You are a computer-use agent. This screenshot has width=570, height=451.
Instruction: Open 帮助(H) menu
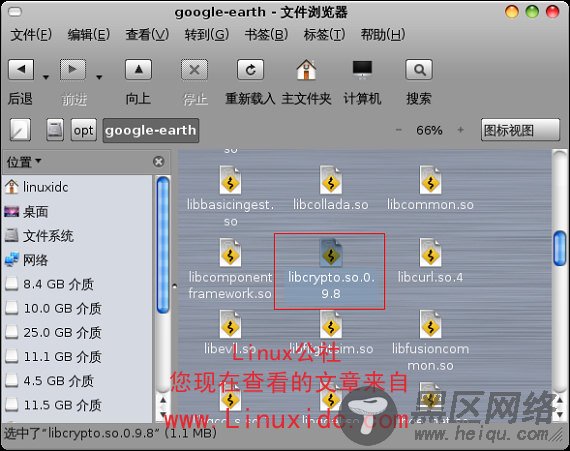coord(383,35)
